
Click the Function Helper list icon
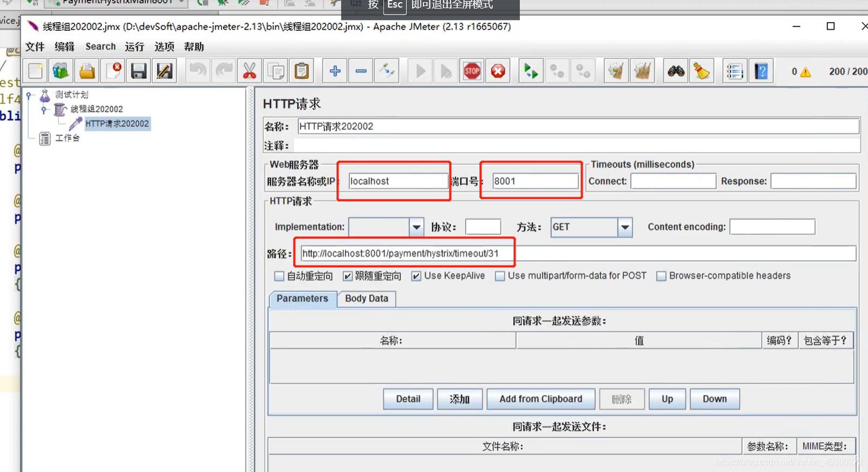(735, 71)
